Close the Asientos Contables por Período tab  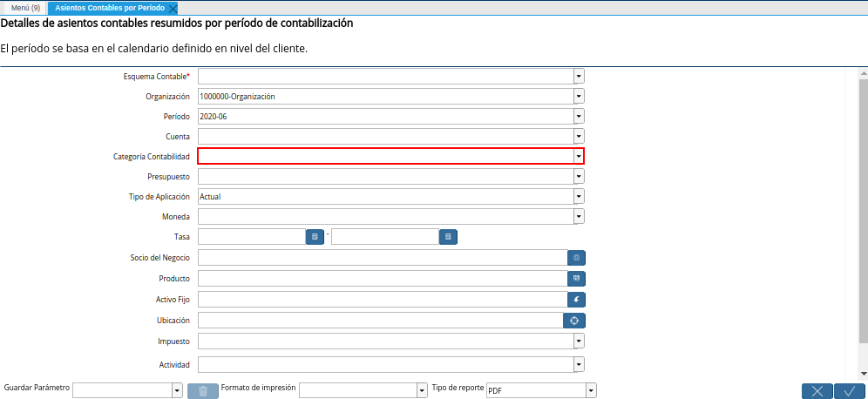(x=173, y=9)
